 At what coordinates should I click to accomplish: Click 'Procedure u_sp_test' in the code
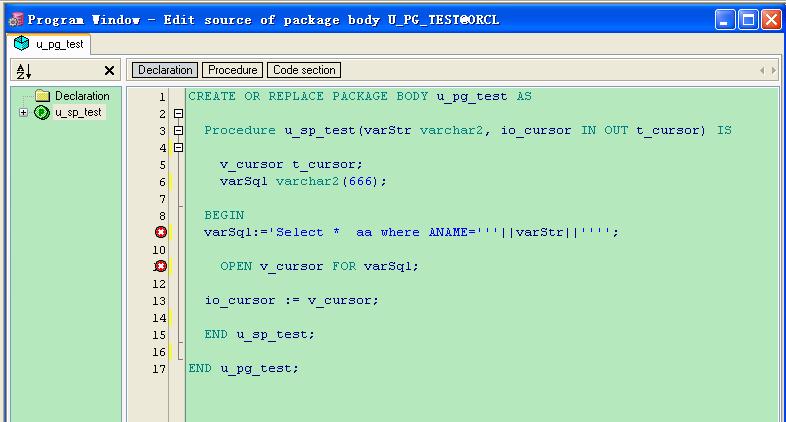pos(280,130)
